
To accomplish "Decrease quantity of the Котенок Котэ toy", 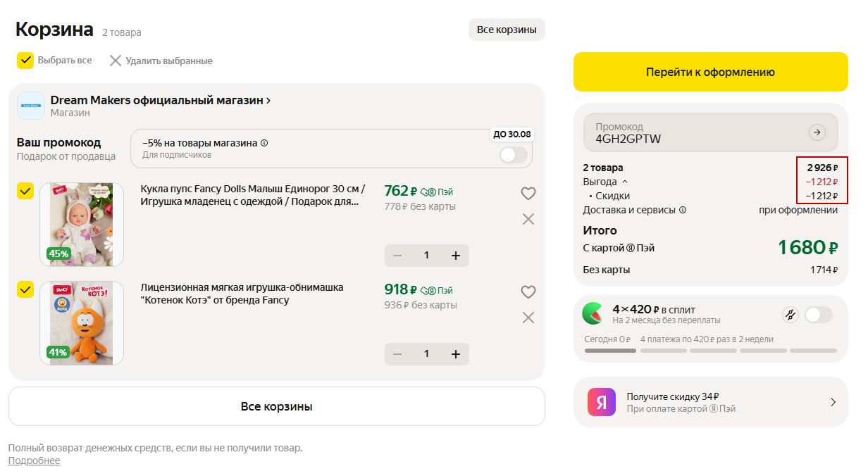I will pos(397,353).
